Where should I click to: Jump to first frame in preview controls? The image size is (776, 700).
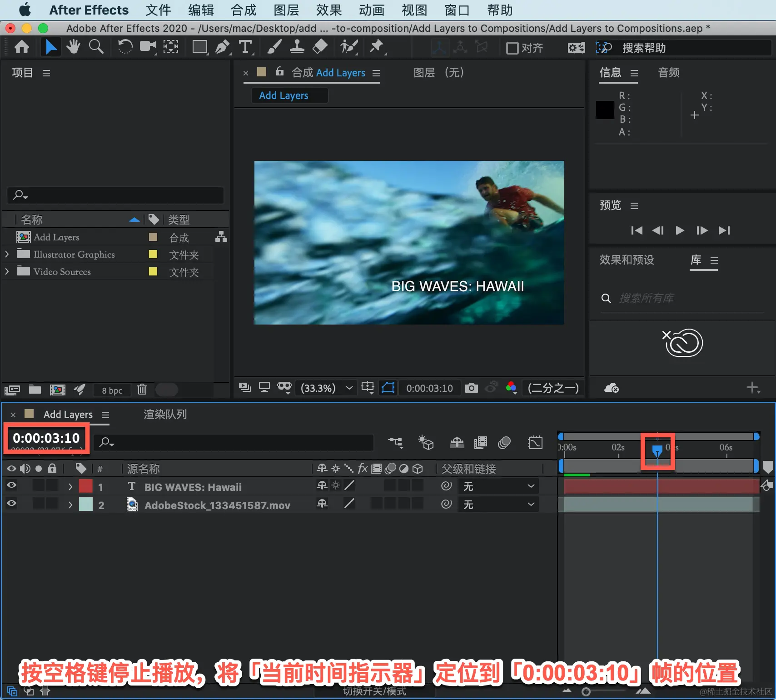click(x=637, y=230)
